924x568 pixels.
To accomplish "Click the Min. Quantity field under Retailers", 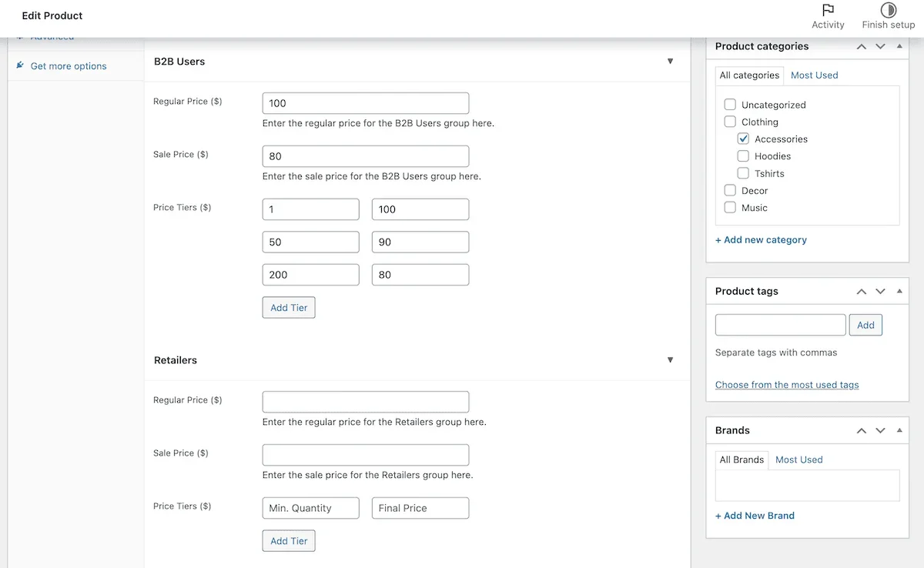I will pyautogui.click(x=310, y=508).
